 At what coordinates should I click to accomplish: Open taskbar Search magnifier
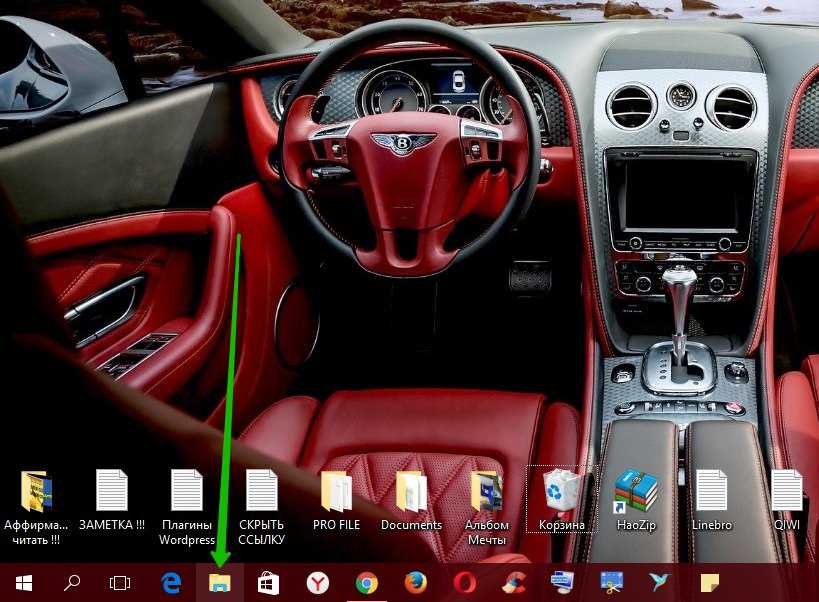click(72, 583)
